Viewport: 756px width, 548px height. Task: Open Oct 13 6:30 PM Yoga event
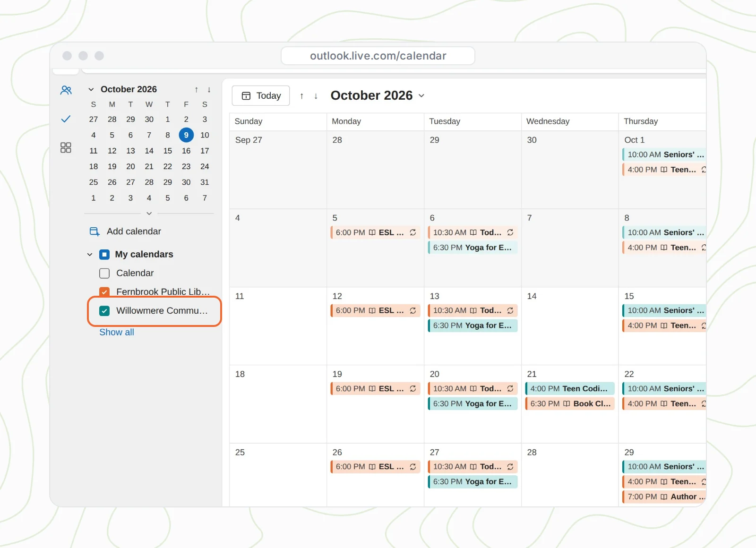[x=472, y=325]
